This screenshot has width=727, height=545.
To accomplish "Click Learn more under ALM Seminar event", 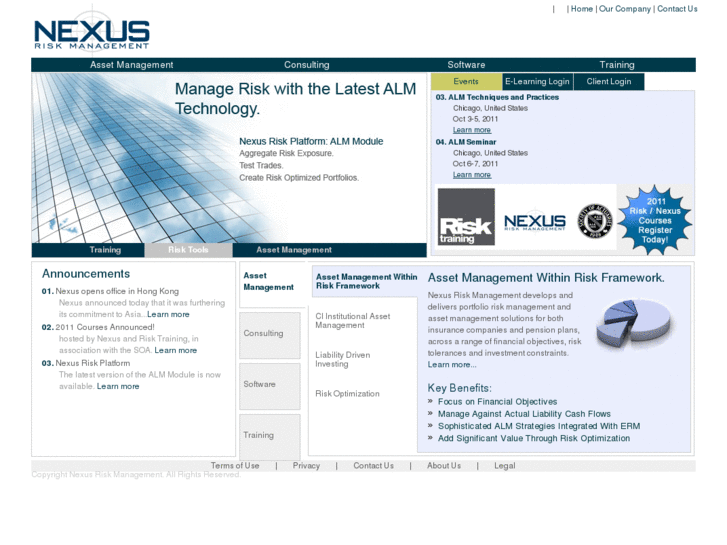I will [472, 175].
